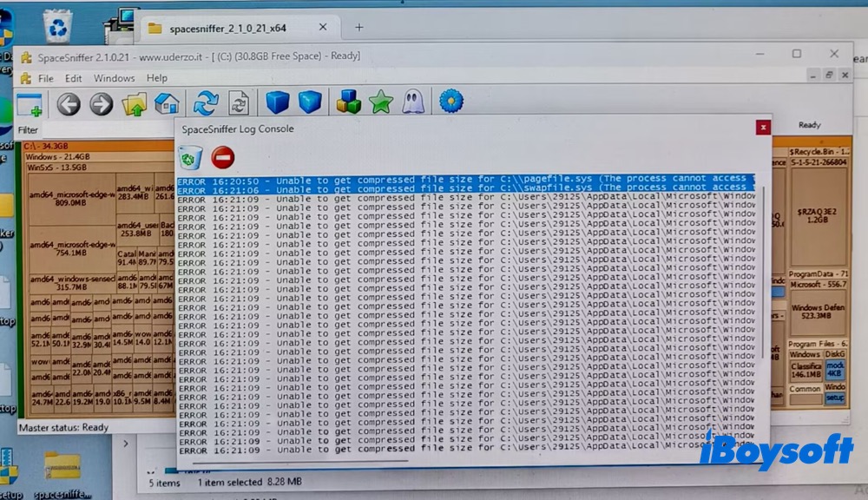This screenshot has height=500, width=868.
Task: Click into the Filter input field
Action: click(108, 130)
